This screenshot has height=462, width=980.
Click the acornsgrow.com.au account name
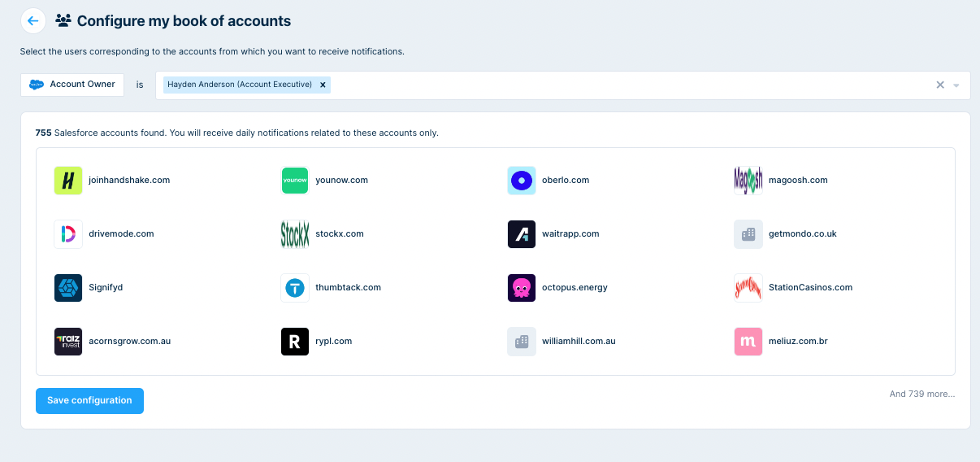pyautogui.click(x=129, y=342)
